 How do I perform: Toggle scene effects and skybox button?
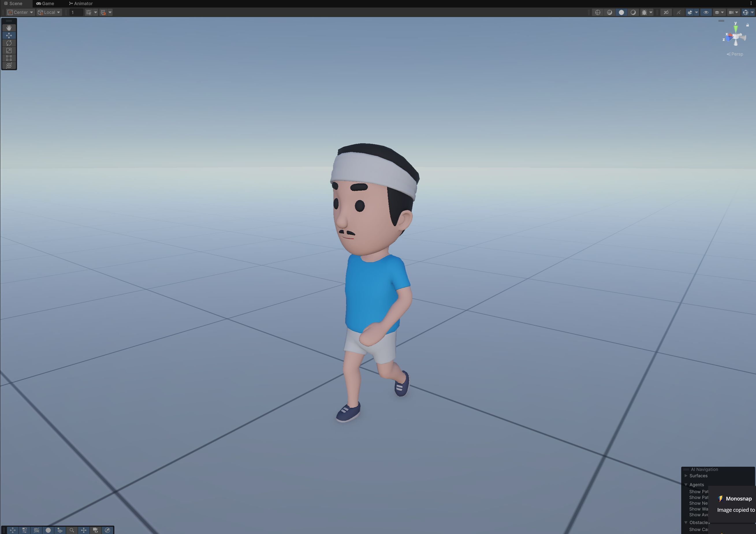690,12
